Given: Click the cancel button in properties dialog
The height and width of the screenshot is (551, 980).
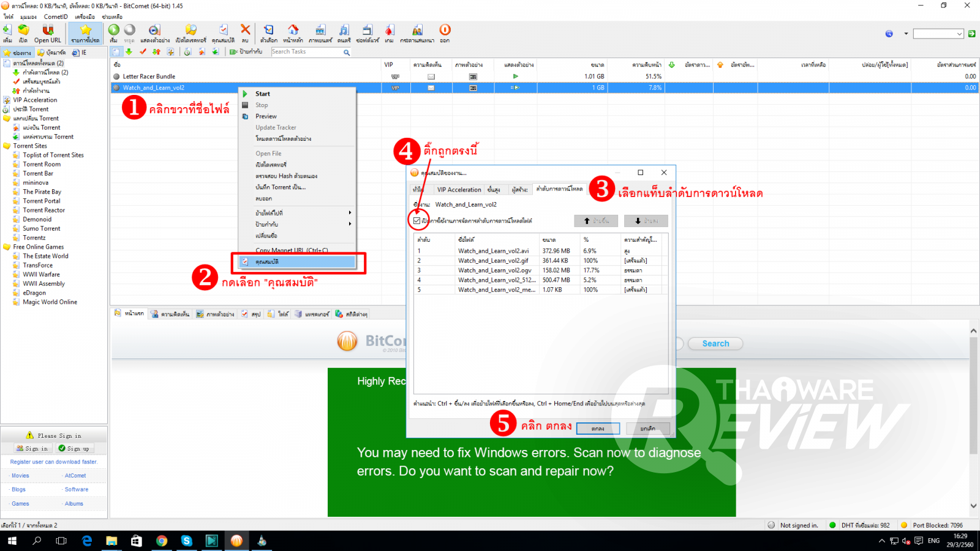Looking at the screenshot, I should pyautogui.click(x=647, y=429).
